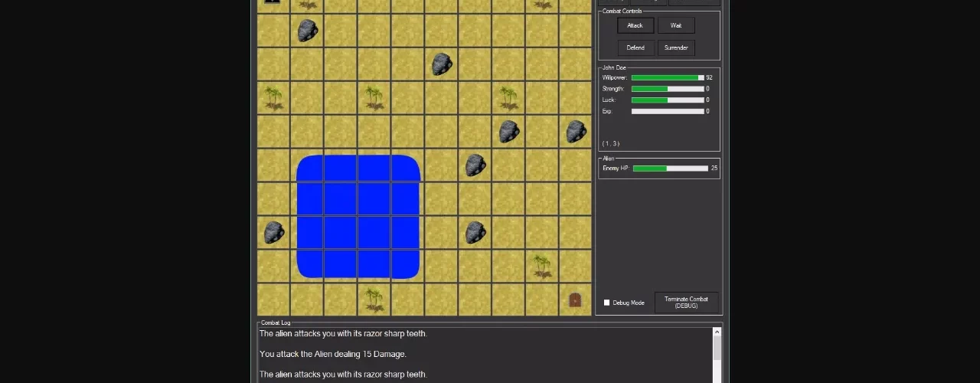Click the wooden door tile icon

tap(575, 300)
